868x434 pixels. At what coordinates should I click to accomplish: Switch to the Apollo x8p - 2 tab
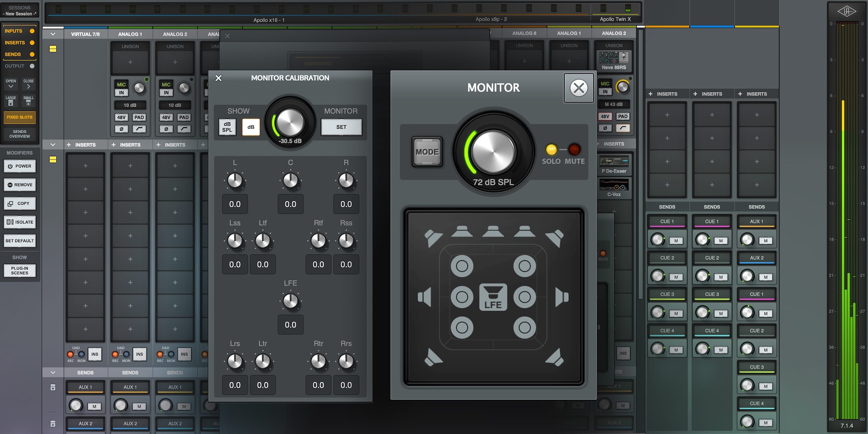(x=490, y=19)
